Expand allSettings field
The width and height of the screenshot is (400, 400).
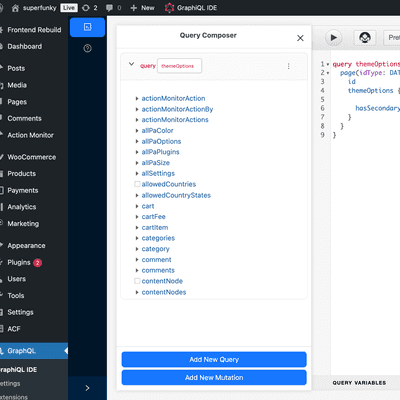137,174
